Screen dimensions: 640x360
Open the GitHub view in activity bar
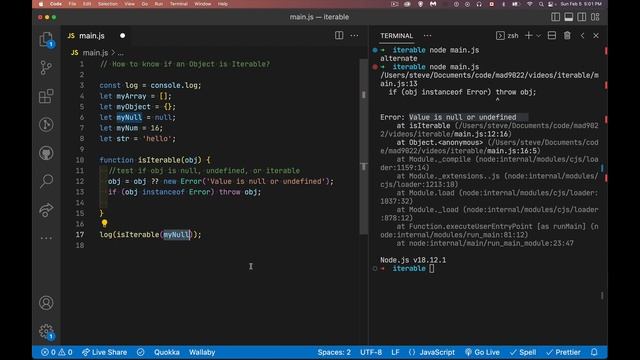(x=46, y=153)
